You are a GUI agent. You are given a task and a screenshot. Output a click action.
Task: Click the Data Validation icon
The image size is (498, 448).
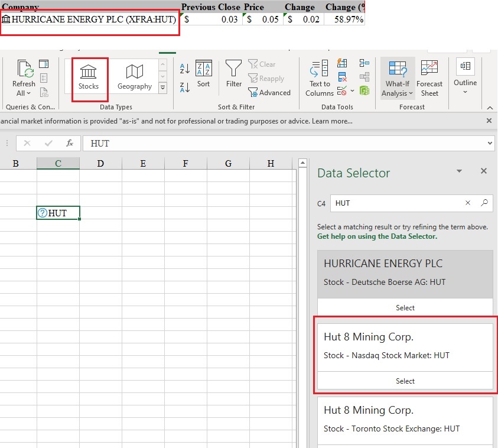click(342, 91)
